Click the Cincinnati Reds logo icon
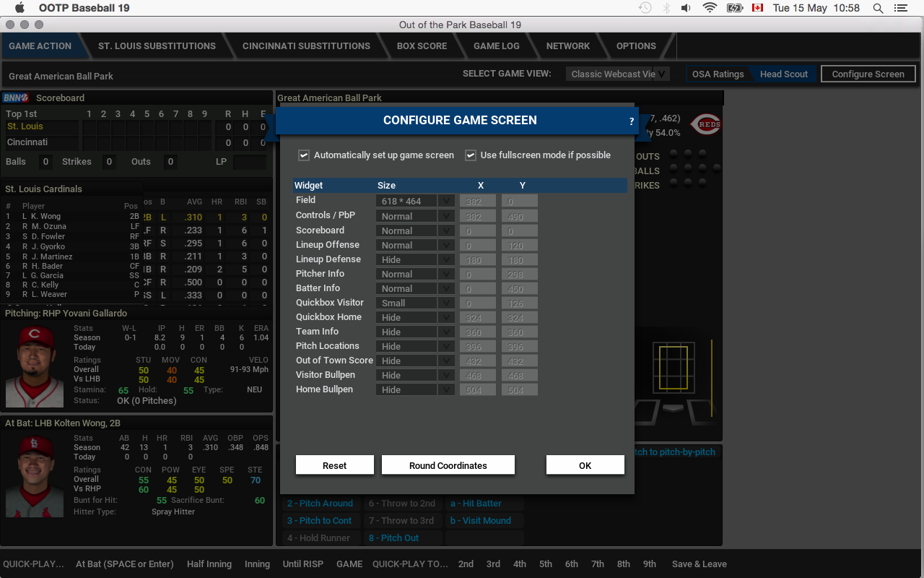This screenshot has height=578, width=924. pyautogui.click(x=705, y=124)
